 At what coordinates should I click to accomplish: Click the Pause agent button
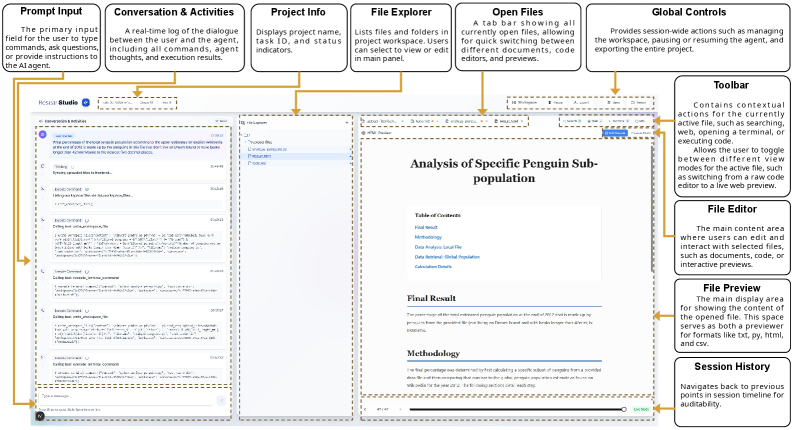tap(556, 102)
